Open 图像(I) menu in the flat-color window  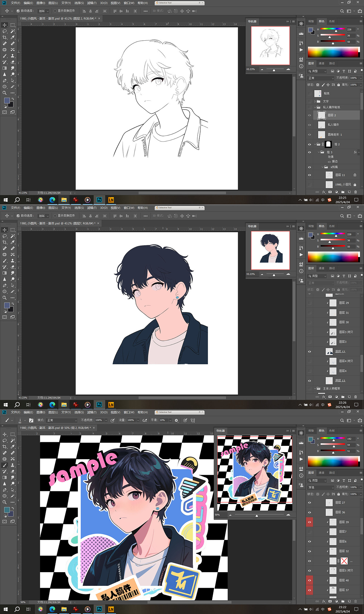click(41, 208)
